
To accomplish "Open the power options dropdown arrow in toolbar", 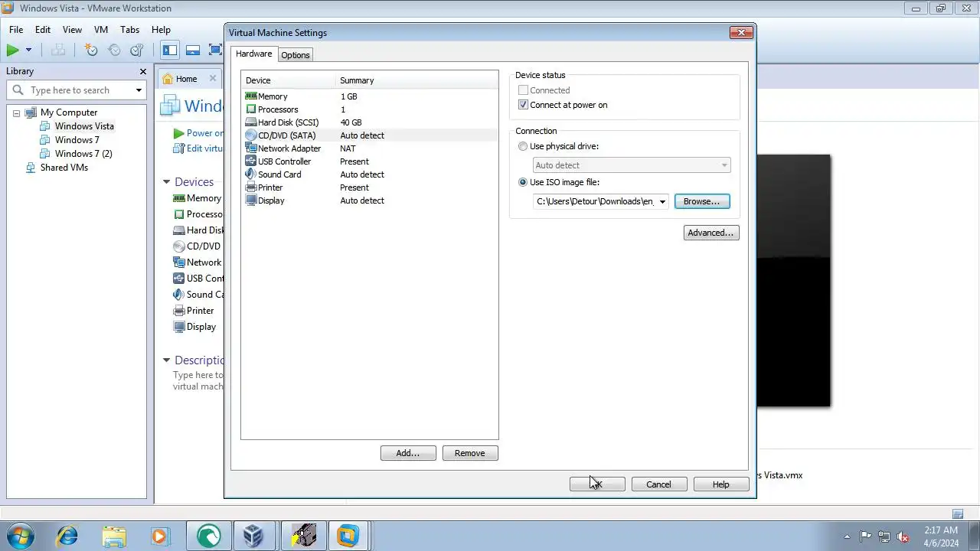I will point(28,51).
